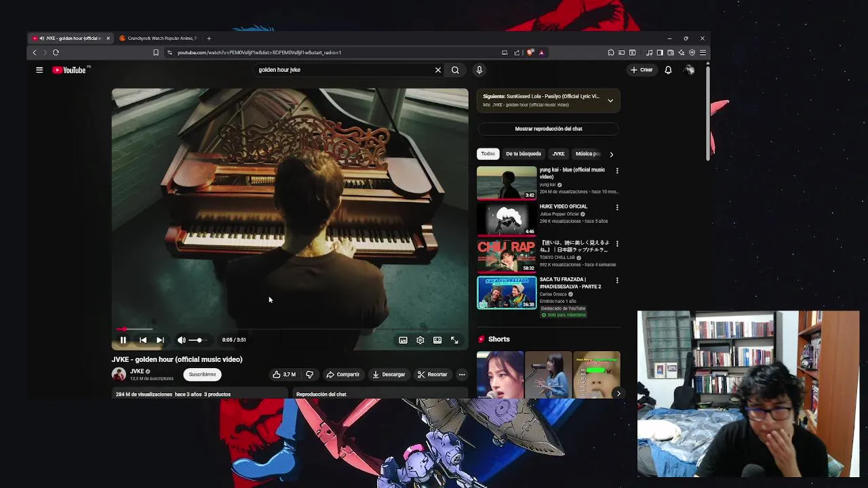Screen dimensions: 868x488
Task: Show more filter chips with right arrow
Action: point(611,154)
